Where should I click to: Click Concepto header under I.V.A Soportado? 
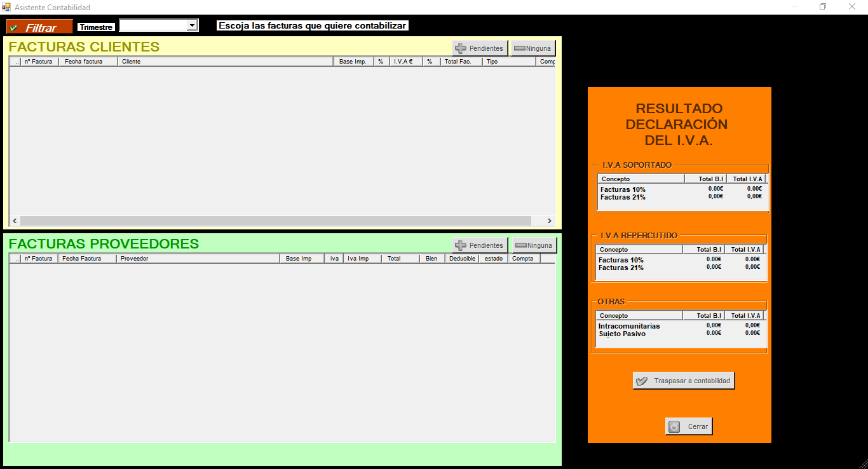coord(641,179)
